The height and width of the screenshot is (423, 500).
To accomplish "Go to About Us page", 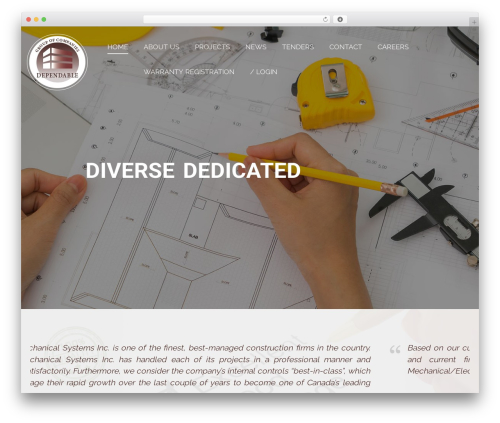I will pos(161,47).
